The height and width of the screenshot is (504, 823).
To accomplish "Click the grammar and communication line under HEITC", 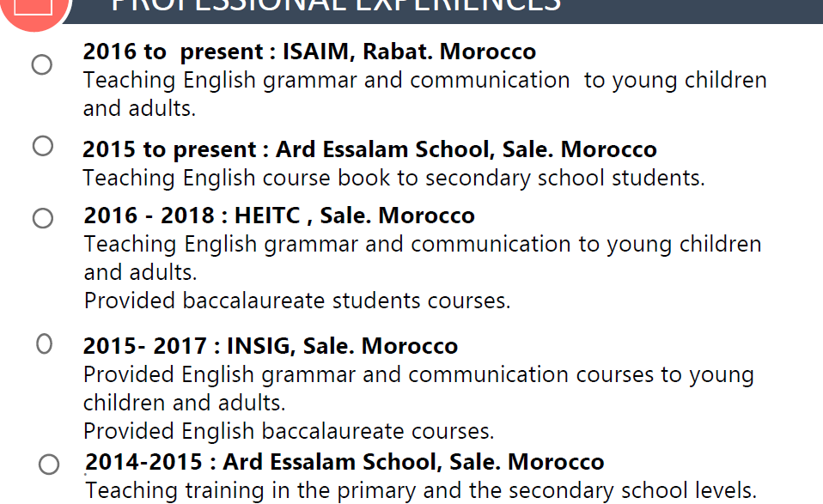I will pos(423,244).
